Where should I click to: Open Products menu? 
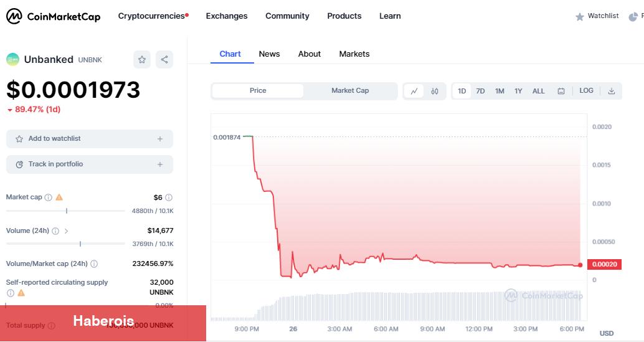click(344, 16)
